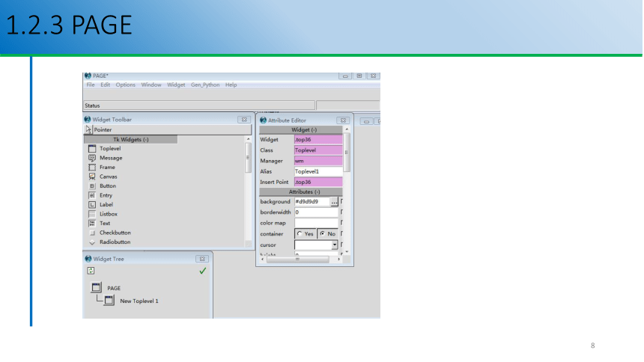The height and width of the screenshot is (362, 644).
Task: Open the Window menu
Action: click(x=151, y=85)
